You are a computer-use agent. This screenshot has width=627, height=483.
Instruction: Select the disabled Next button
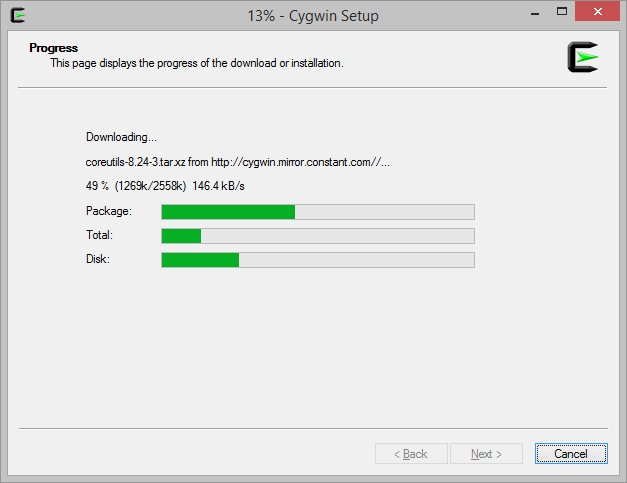[x=486, y=453]
